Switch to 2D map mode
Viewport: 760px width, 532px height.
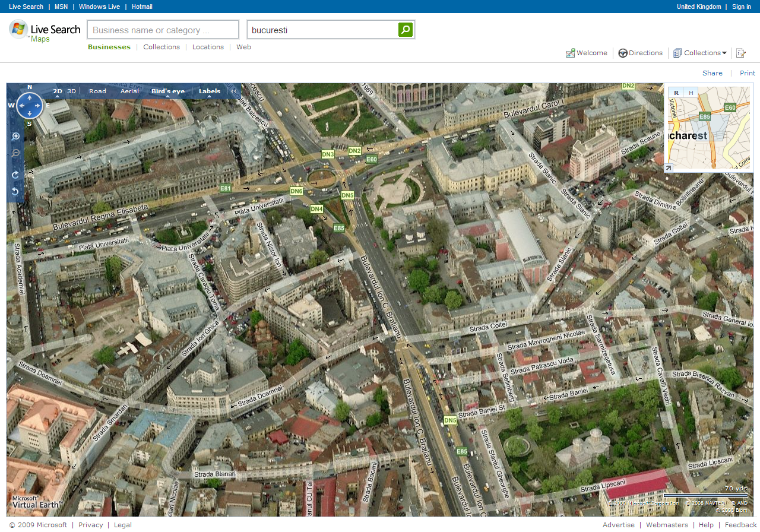point(58,91)
